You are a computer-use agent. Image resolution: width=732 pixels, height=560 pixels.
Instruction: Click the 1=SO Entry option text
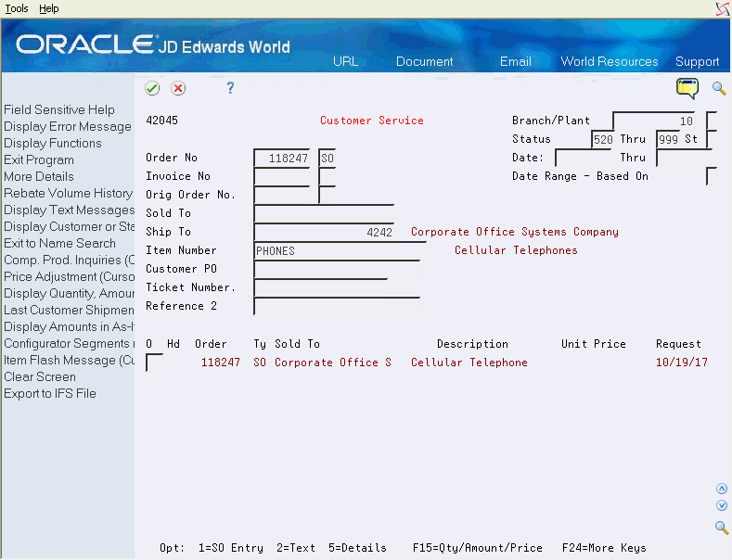tap(231, 548)
